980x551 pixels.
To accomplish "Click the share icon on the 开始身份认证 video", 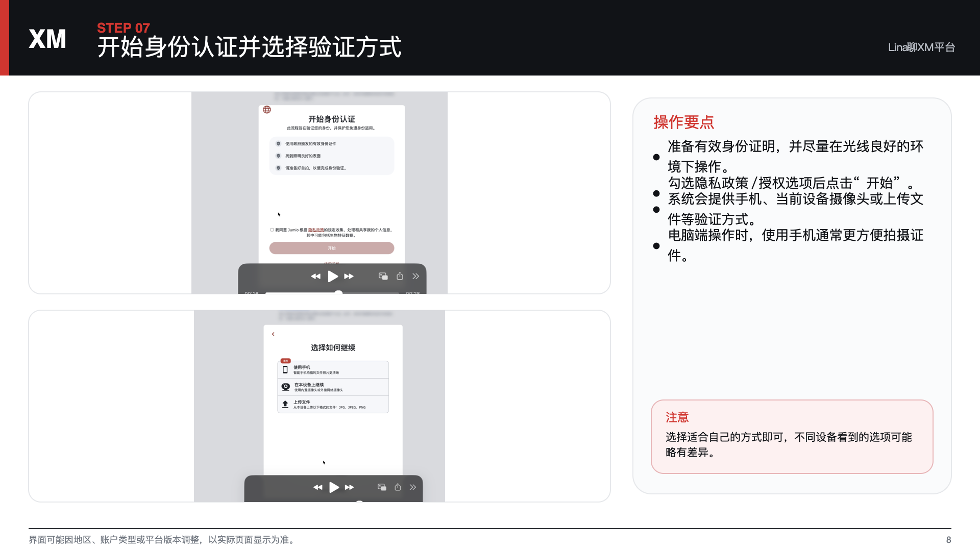I will pyautogui.click(x=400, y=276).
